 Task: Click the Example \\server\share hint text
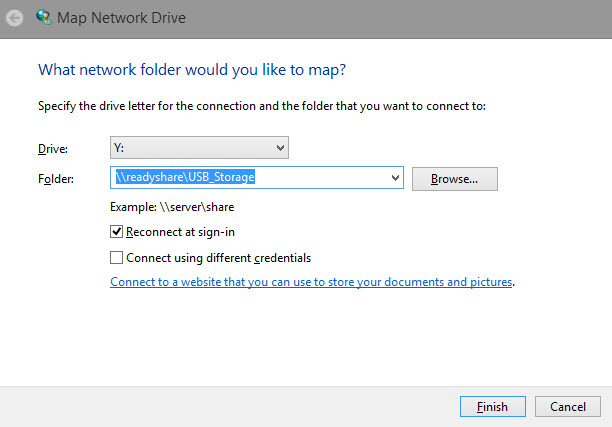click(x=172, y=207)
